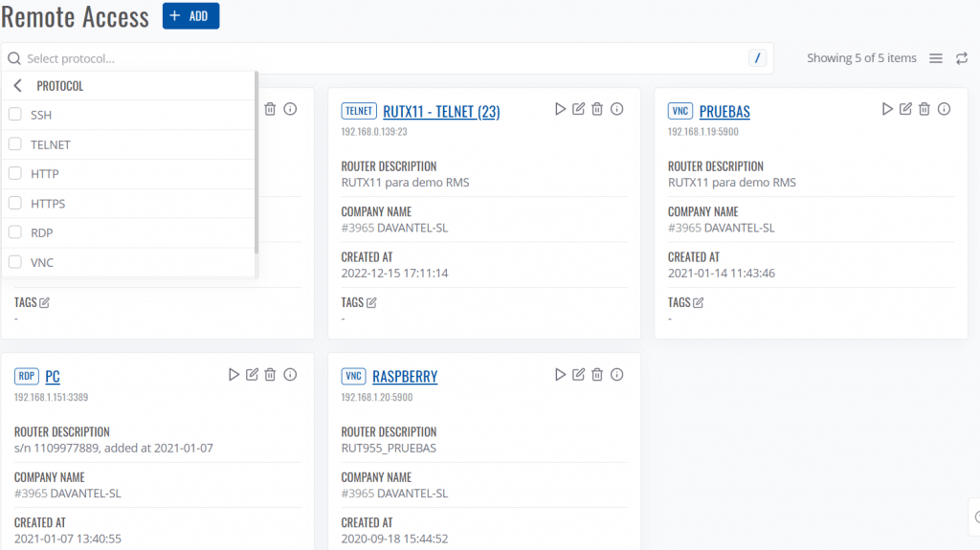Click the address 192.168.1.151:3389
The width and height of the screenshot is (980, 550).
[x=52, y=398]
